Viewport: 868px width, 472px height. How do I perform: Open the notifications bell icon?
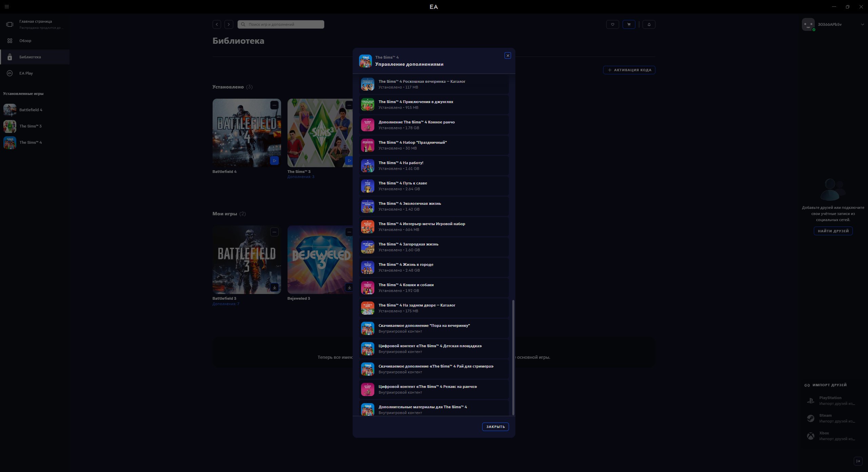coord(649,24)
